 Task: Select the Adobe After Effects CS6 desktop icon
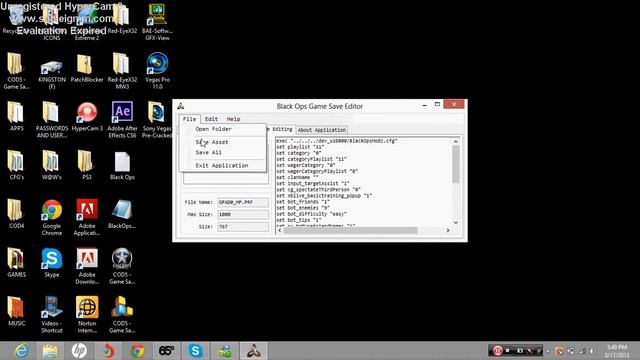click(x=122, y=120)
